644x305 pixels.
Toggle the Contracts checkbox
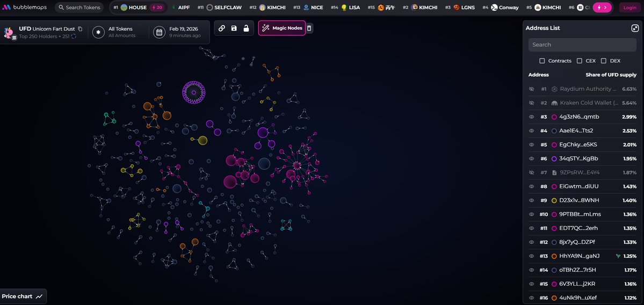tap(542, 61)
